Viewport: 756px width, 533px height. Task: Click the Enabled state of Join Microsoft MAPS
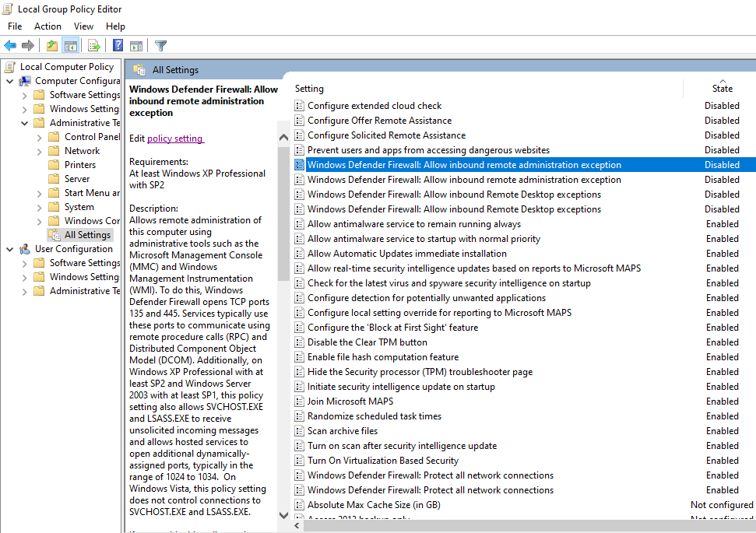tap(723, 402)
